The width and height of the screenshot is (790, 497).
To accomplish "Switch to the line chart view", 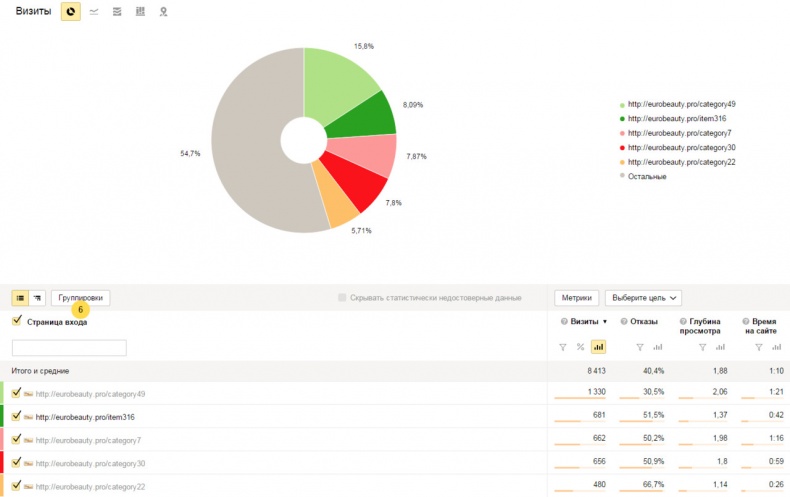I will (x=94, y=12).
